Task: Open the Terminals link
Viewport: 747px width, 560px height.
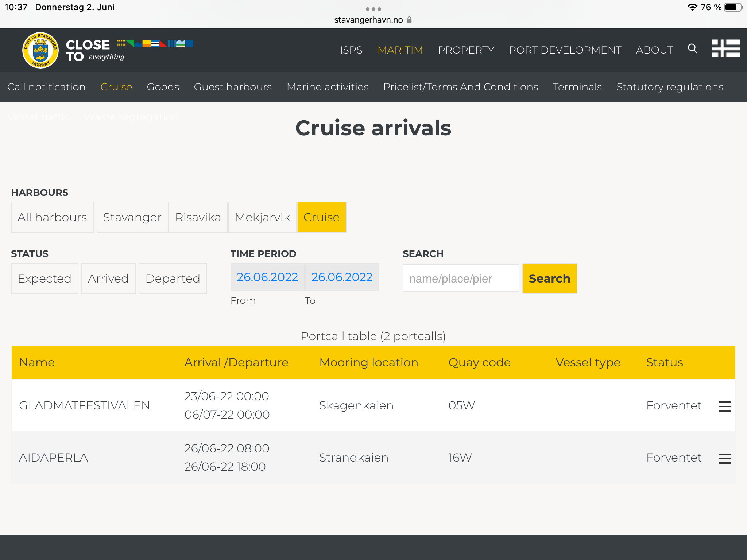Action: click(577, 87)
